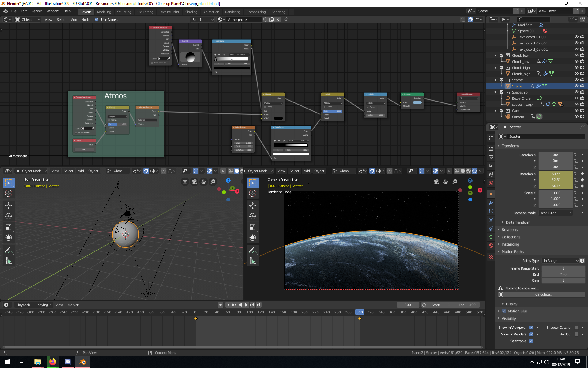Expand the Instancing panel

[x=510, y=244]
